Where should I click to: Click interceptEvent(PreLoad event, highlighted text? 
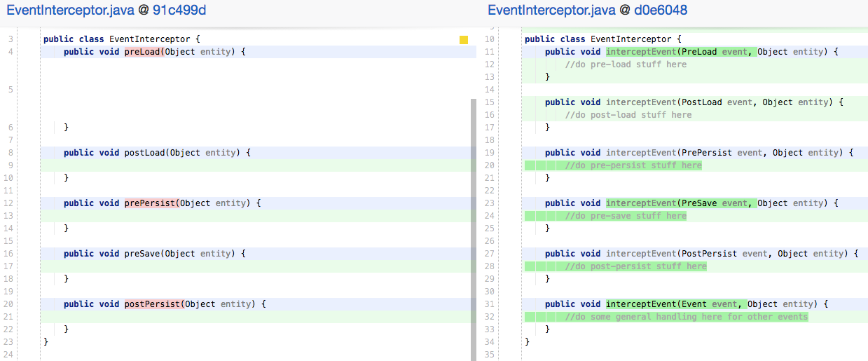coord(682,52)
